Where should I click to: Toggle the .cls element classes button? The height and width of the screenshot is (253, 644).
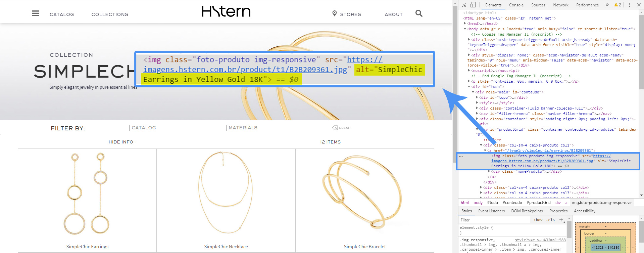point(550,220)
